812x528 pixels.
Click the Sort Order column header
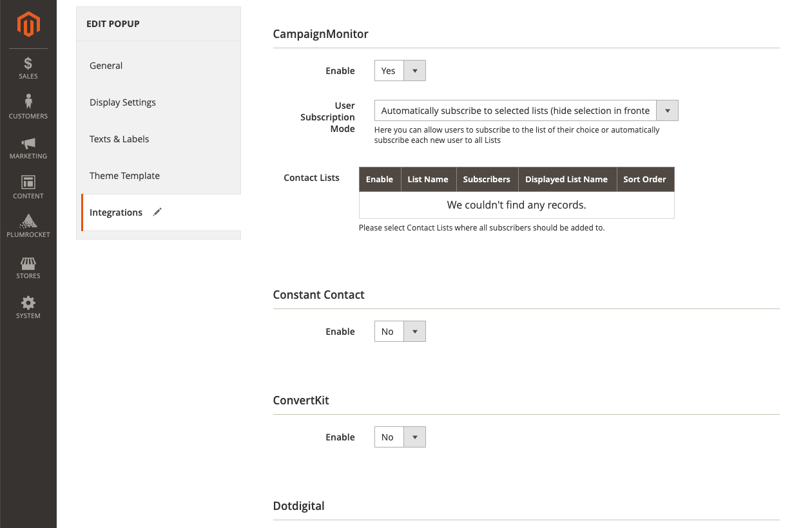pyautogui.click(x=644, y=179)
